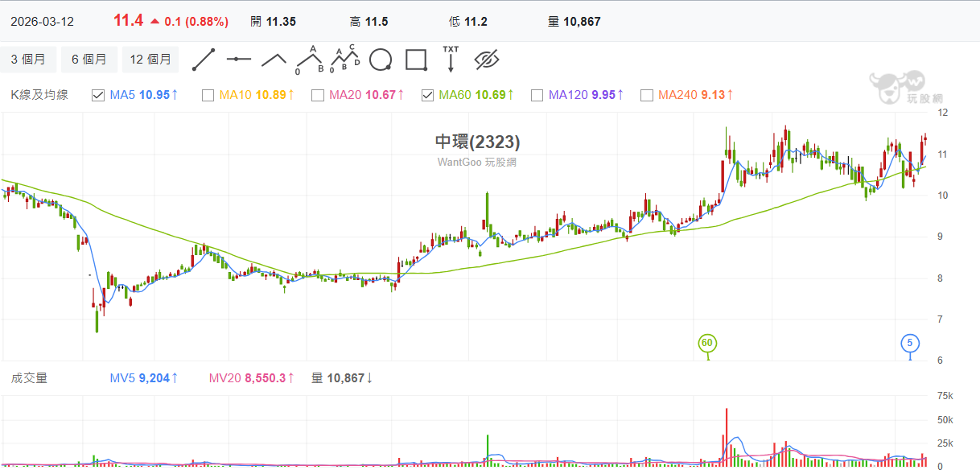Viewport: 980px width, 474px height.
Task: Pick the angled polyline drawing tool
Action: [x=274, y=60]
